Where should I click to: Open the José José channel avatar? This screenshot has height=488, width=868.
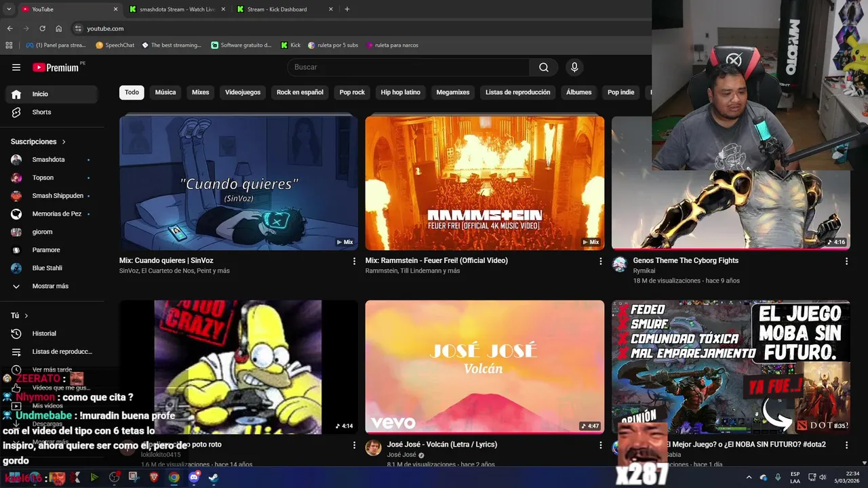374,448
